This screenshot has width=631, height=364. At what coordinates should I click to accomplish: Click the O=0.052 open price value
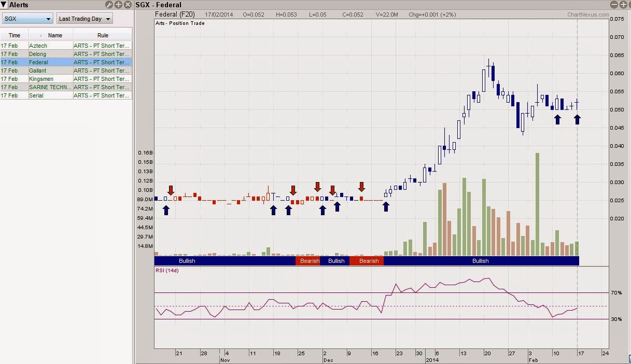click(254, 15)
